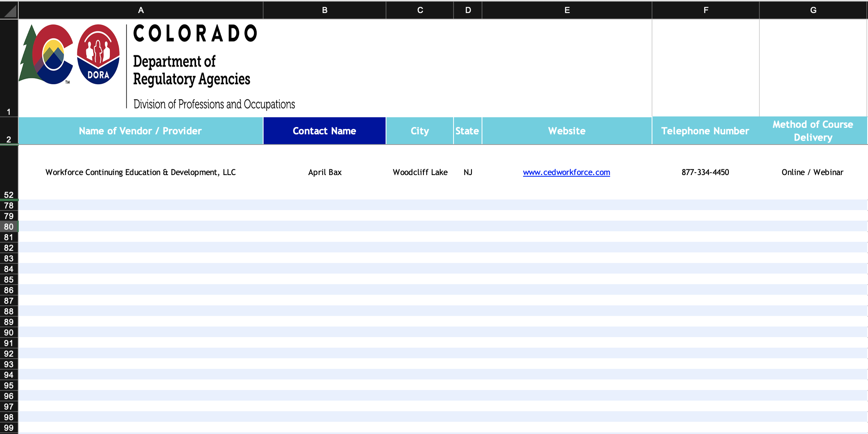This screenshot has height=434, width=868.
Task: Select column G header
Action: click(x=813, y=10)
